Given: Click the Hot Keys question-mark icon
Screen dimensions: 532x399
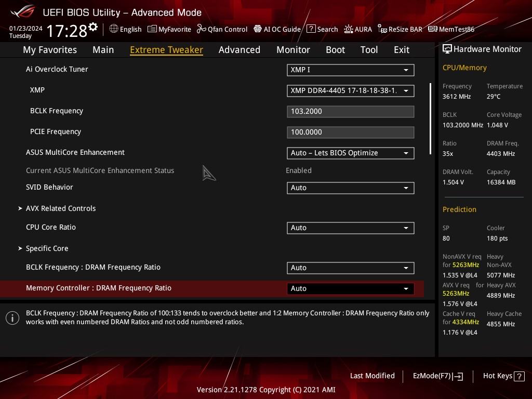Looking at the screenshot, I should [519, 376].
